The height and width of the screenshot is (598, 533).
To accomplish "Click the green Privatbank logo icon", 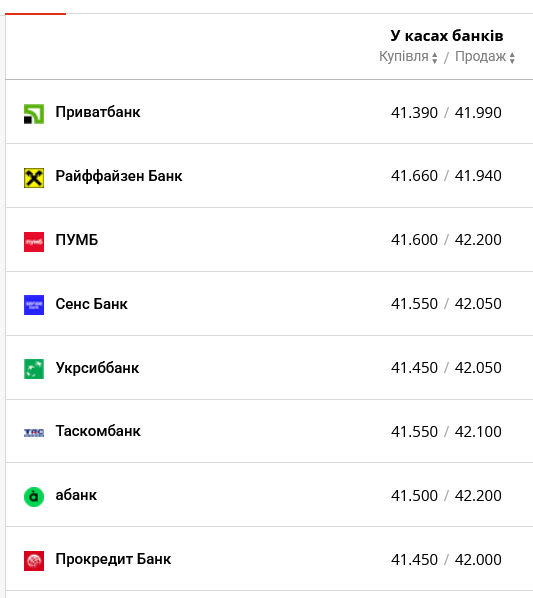I will 34,114.
